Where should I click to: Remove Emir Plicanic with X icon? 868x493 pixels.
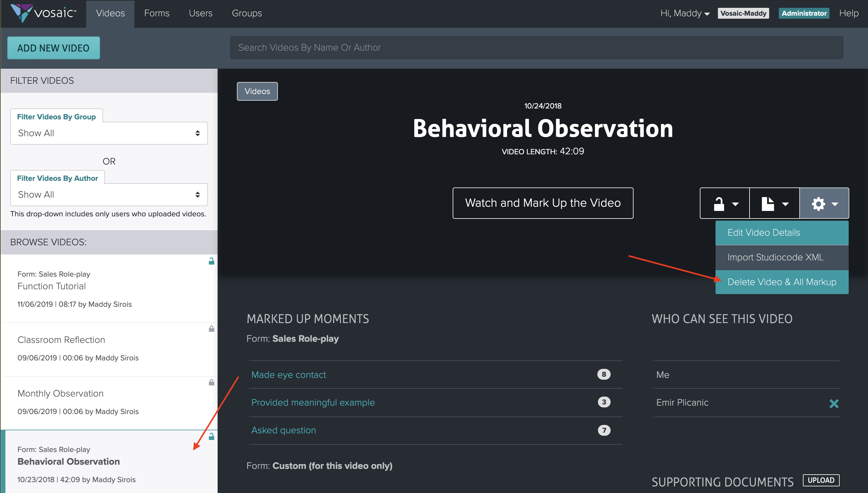[x=834, y=403]
